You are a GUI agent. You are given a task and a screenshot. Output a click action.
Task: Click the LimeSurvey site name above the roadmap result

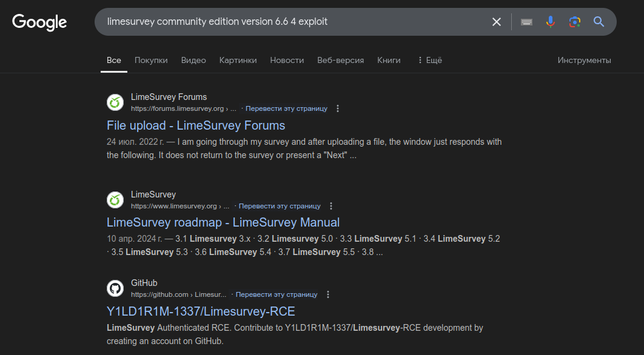[153, 194]
